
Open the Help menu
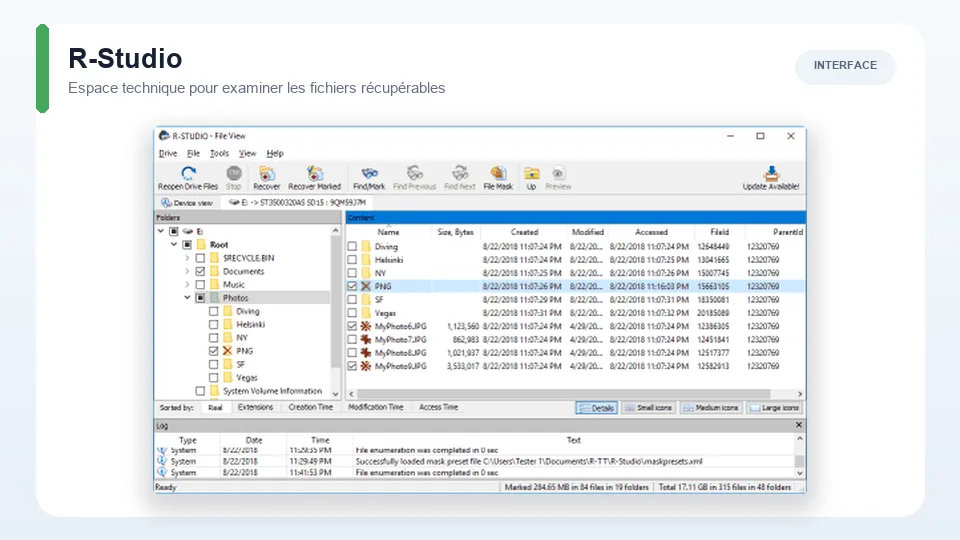click(275, 154)
